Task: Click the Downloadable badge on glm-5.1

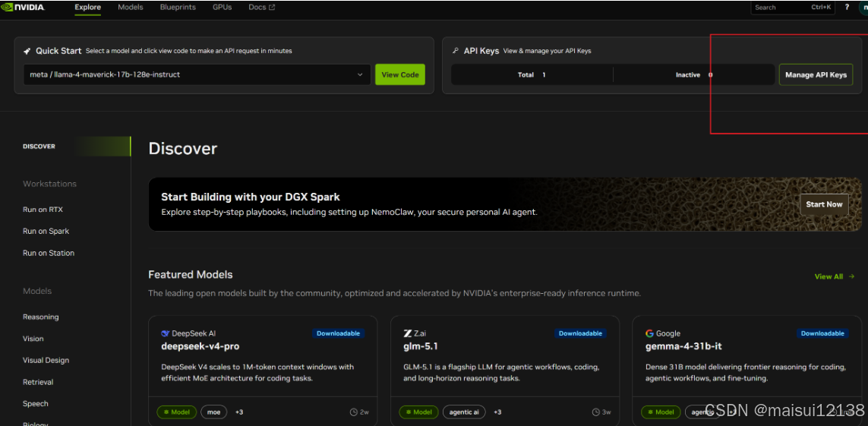Action: pyautogui.click(x=580, y=333)
